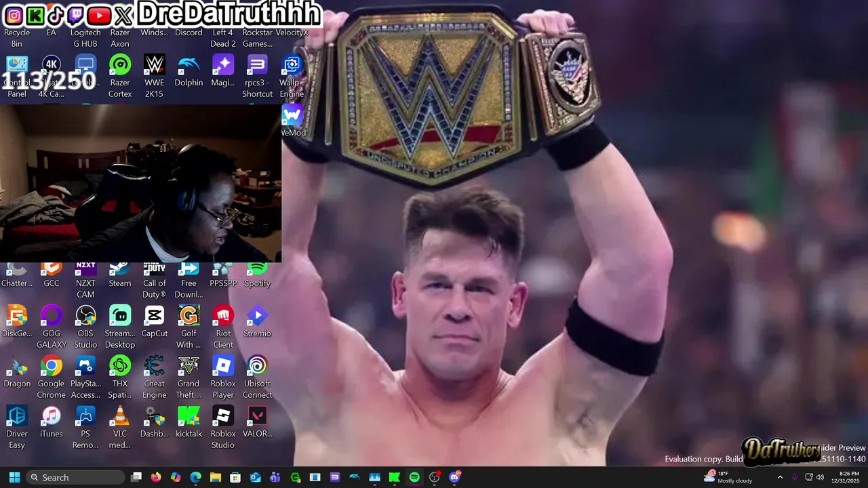Open Streamlabs Desktop shortcut

pyautogui.click(x=120, y=327)
